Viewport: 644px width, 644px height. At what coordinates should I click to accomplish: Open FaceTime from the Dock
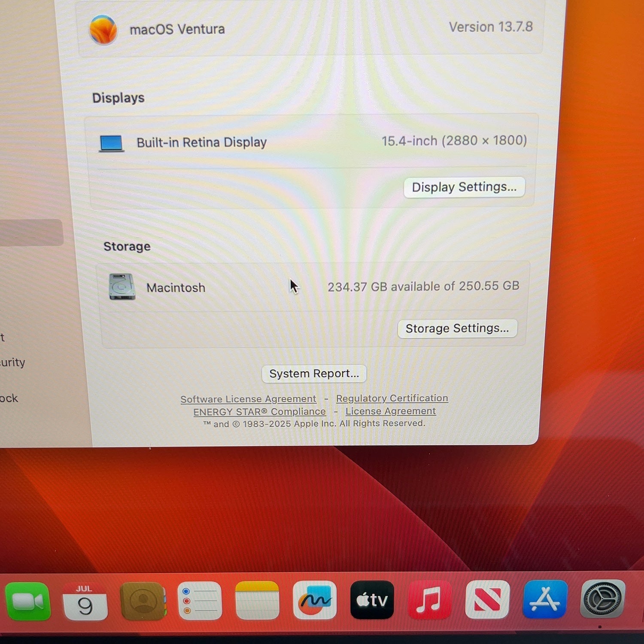(x=28, y=601)
